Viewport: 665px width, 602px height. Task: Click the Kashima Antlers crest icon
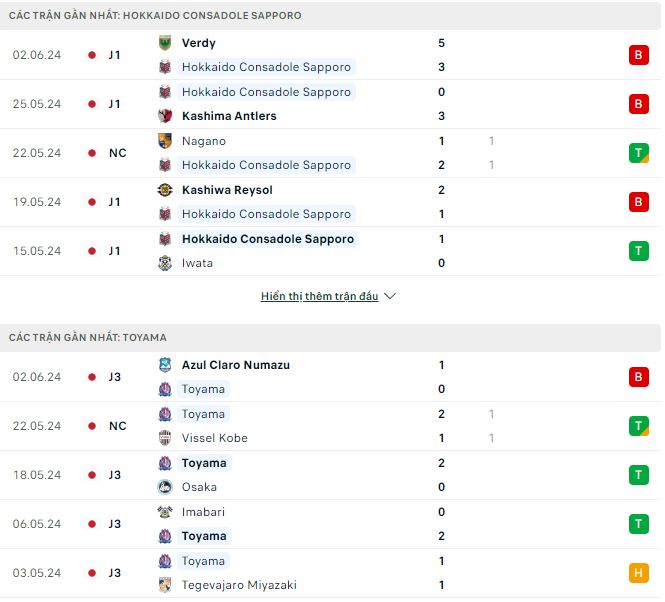click(x=165, y=116)
